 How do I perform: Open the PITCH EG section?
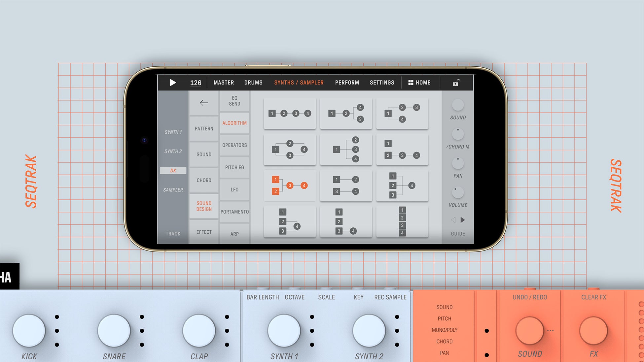(x=234, y=167)
